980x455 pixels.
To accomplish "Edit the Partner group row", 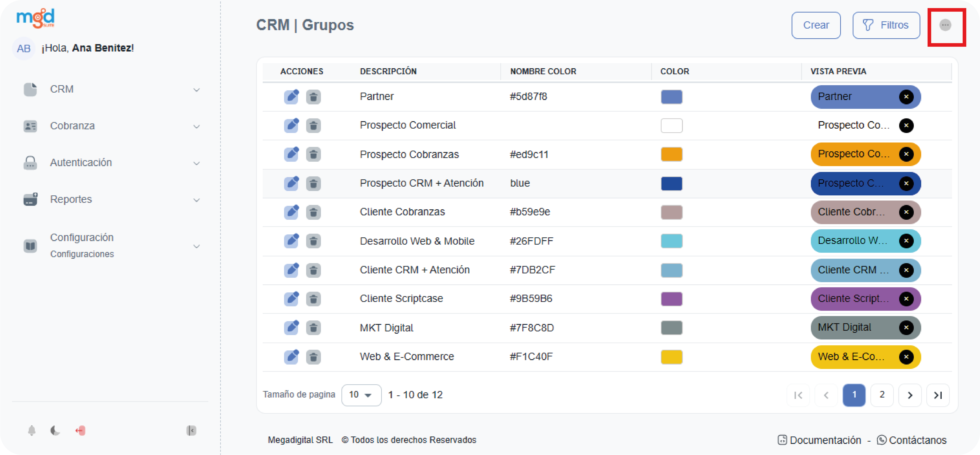I will click(291, 96).
